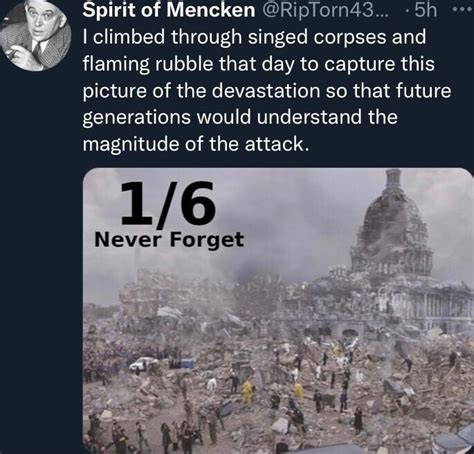This screenshot has width=474, height=454.
Task: Click the large "1/6" text in image
Action: [168, 203]
